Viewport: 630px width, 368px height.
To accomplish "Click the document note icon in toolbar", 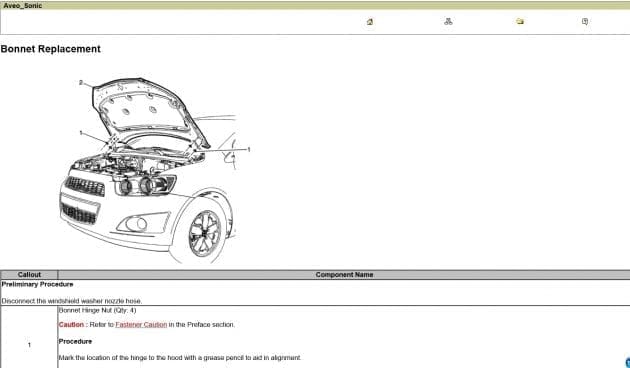I will (585, 21).
